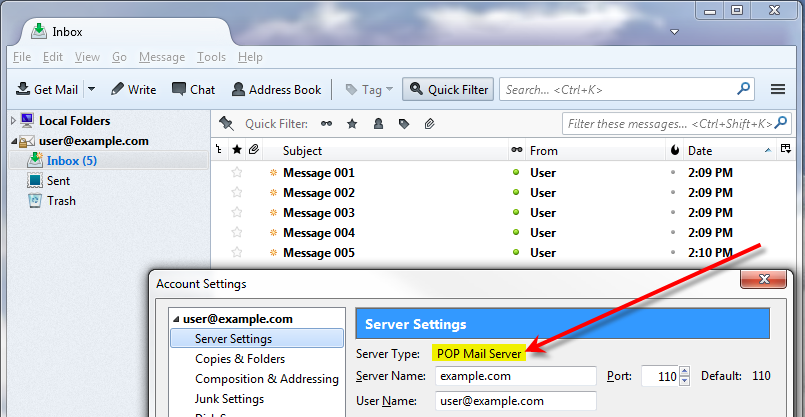
Task: Collapse user@example.com in Account Settings tree
Action: [177, 319]
